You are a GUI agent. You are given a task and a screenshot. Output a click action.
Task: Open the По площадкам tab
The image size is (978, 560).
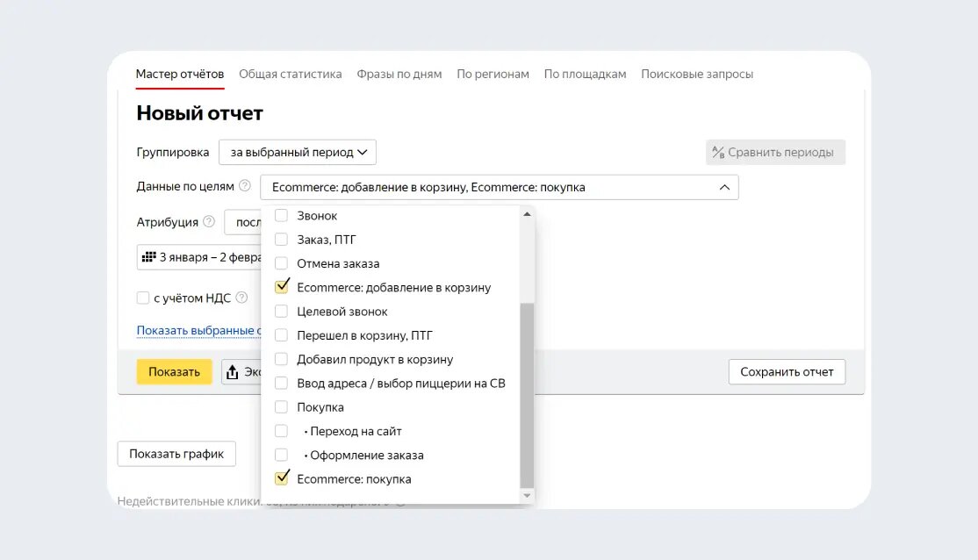585,74
